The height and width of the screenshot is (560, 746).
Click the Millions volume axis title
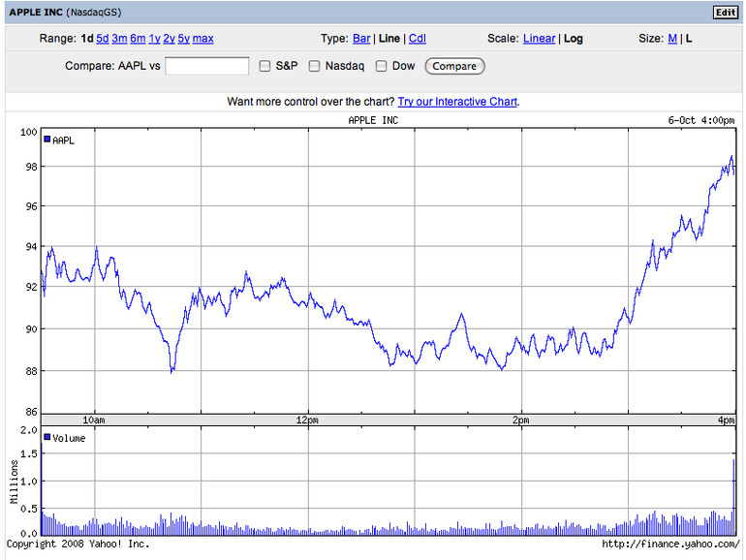tap(14, 482)
